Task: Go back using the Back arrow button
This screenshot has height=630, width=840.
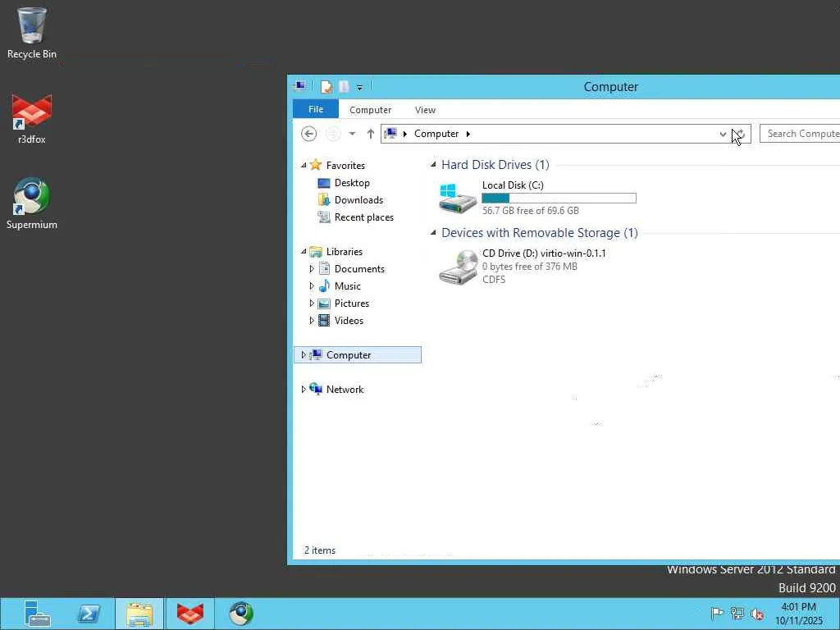Action: click(309, 134)
